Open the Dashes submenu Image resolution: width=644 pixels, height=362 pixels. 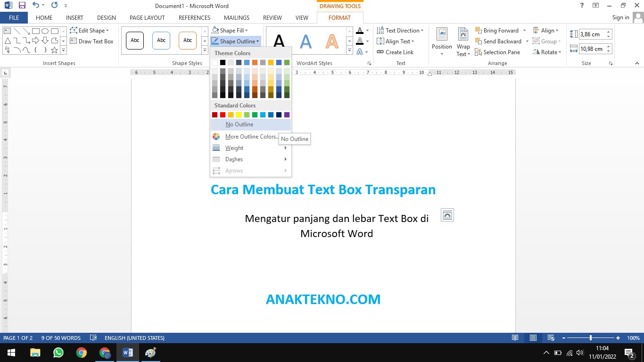click(251, 159)
